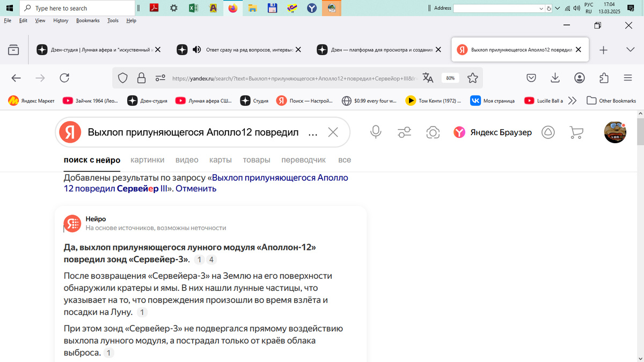644x362 pixels.
Task: Switch to the картинки search tab
Action: click(x=148, y=160)
